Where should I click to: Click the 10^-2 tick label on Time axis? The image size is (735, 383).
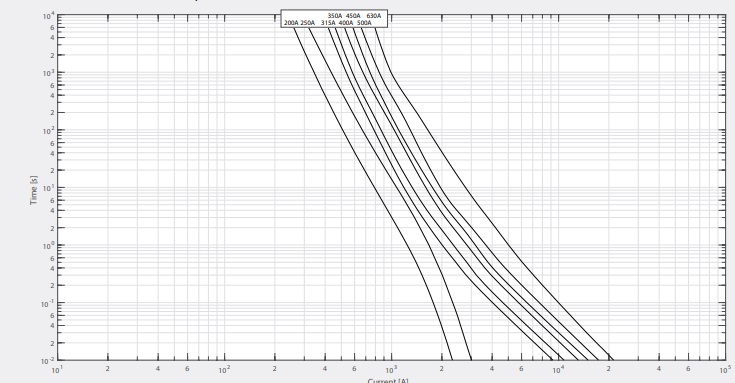(x=47, y=361)
